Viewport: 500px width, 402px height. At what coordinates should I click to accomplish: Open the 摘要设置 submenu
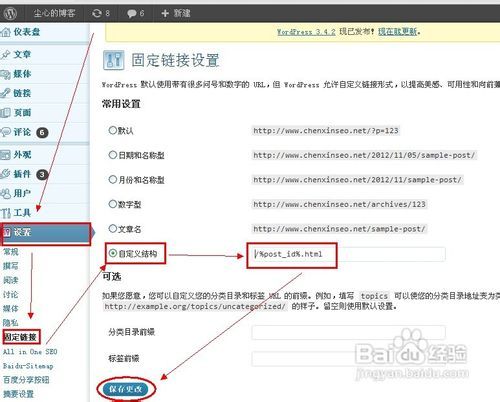[18, 394]
